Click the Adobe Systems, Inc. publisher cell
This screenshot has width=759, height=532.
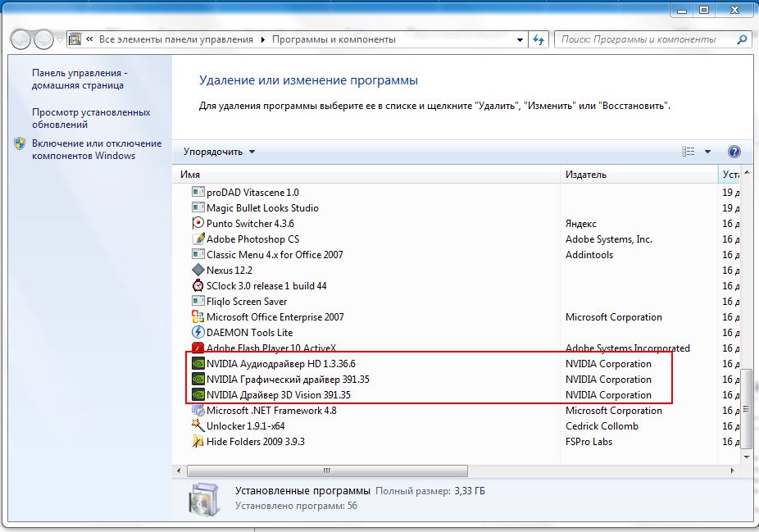(609, 239)
